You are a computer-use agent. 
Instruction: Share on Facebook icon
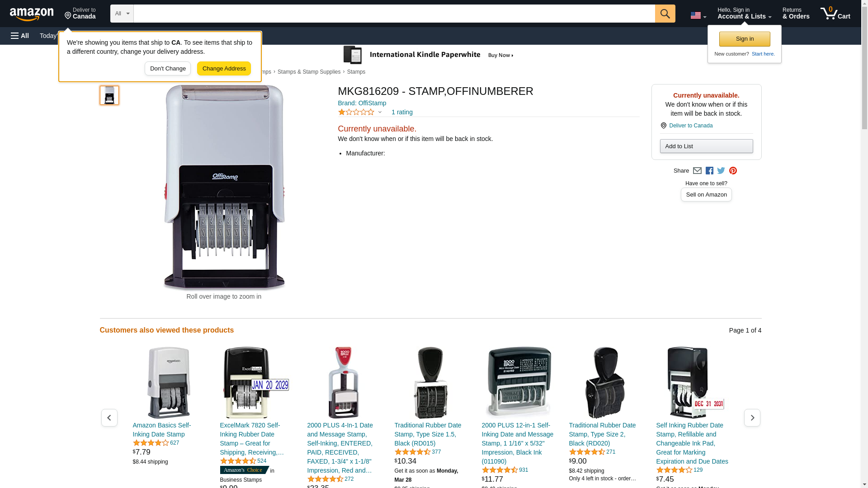[x=709, y=171]
